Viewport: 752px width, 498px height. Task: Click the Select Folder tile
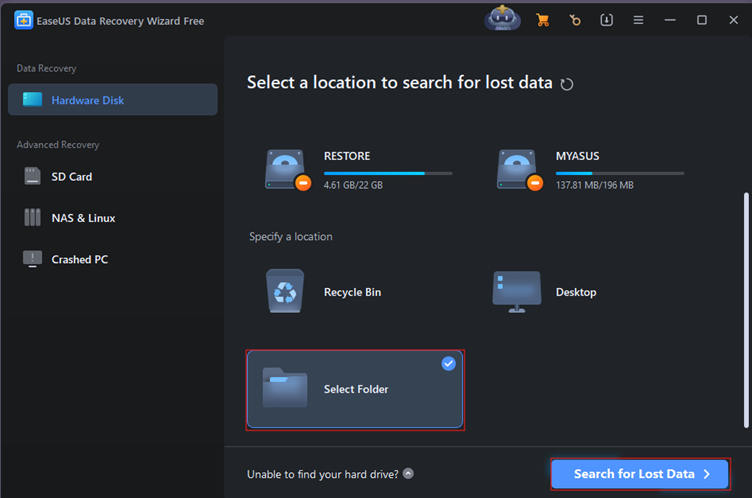pos(355,390)
